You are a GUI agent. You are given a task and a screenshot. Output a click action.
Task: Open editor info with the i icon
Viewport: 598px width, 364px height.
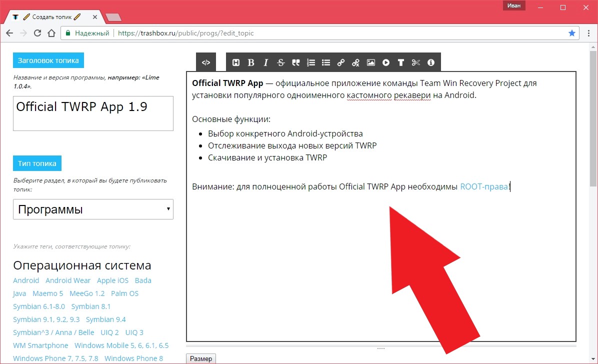(x=431, y=62)
